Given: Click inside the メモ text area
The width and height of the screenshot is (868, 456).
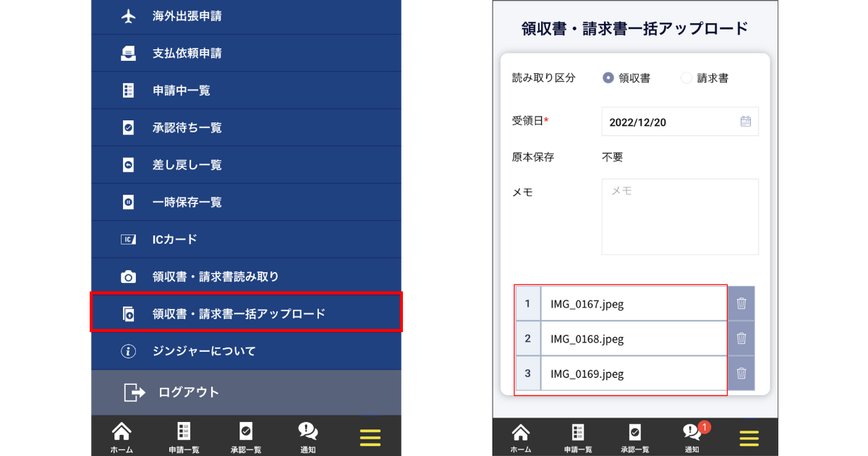Looking at the screenshot, I should pos(679,217).
